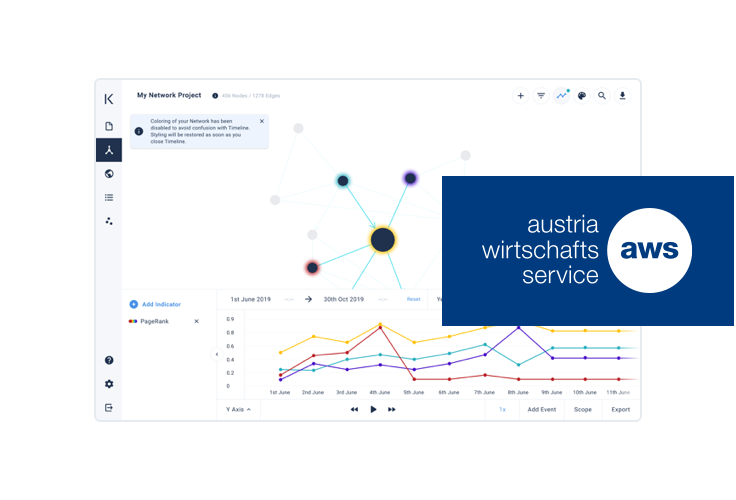Click Add Indicator
The height and width of the screenshot is (500, 736).
(x=155, y=304)
